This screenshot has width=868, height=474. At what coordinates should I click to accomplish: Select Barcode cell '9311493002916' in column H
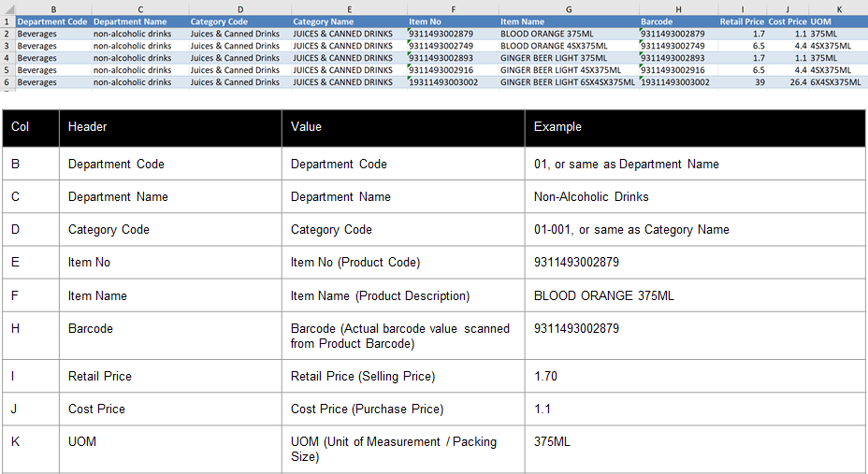(679, 70)
